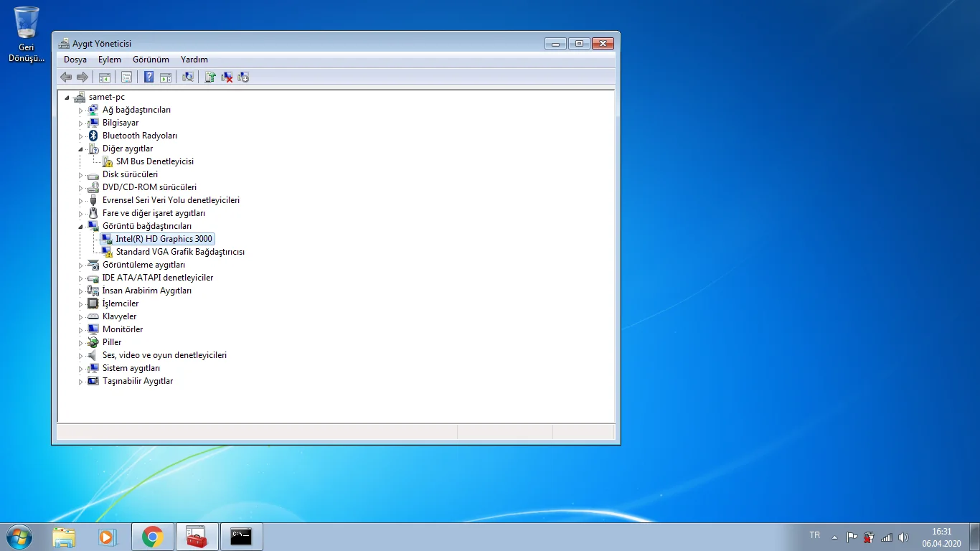Select Fare ve diğer işaret aygıtları
The height and width of the screenshot is (551, 980).
pos(154,213)
